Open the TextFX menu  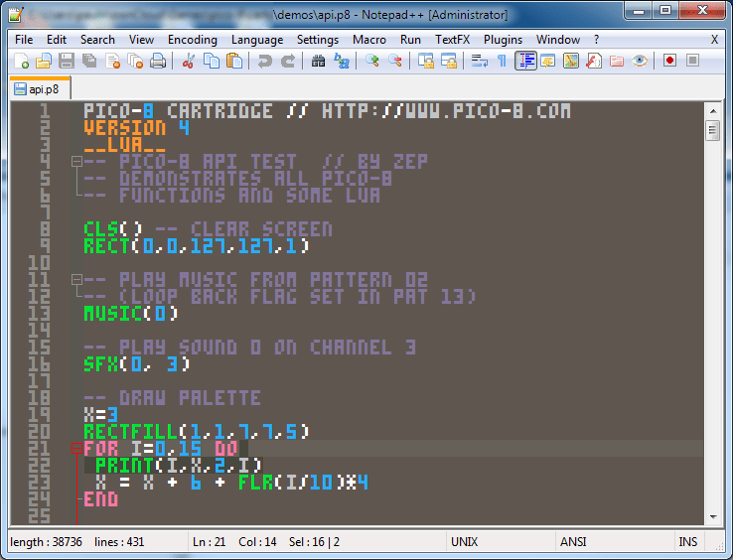pyautogui.click(x=452, y=40)
